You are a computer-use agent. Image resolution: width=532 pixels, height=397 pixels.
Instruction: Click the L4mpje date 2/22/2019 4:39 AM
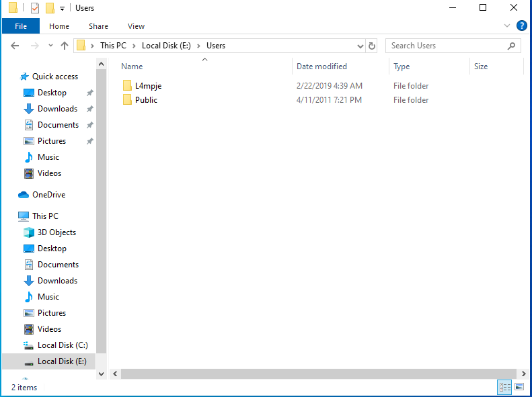(329, 86)
